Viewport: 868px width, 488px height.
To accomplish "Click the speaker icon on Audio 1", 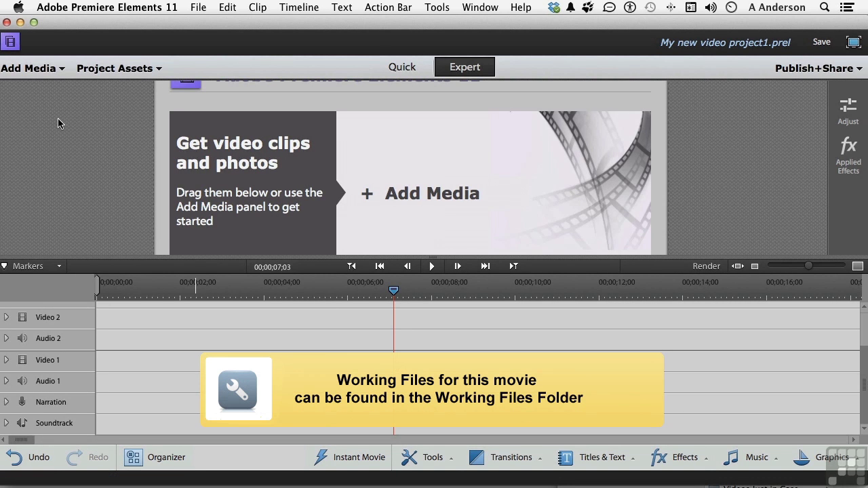I will [x=22, y=381].
